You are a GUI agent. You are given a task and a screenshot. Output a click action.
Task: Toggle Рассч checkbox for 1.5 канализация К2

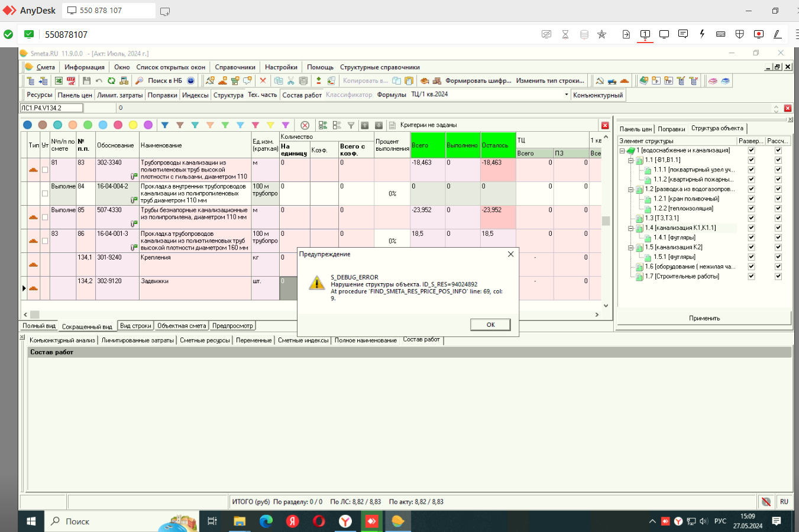coord(778,247)
